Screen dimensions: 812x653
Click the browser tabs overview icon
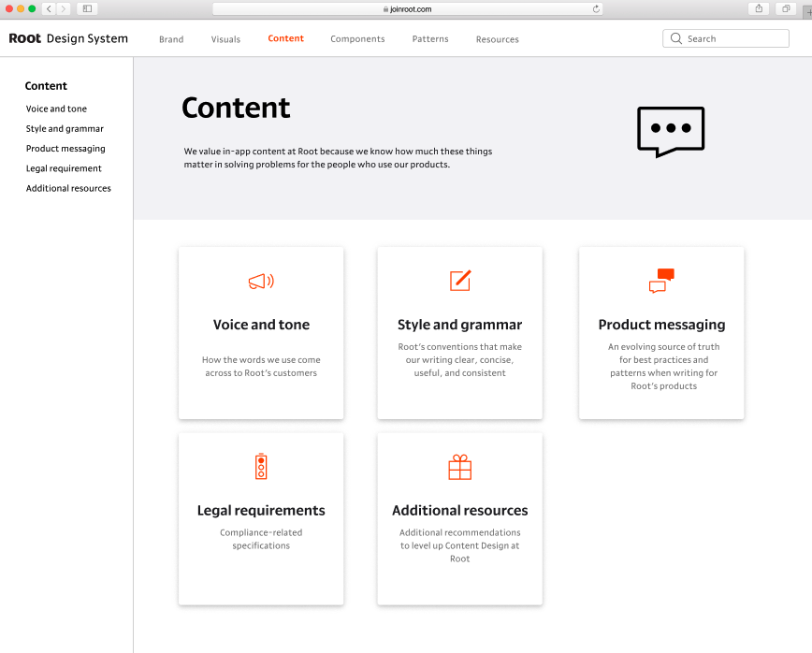[786, 8]
